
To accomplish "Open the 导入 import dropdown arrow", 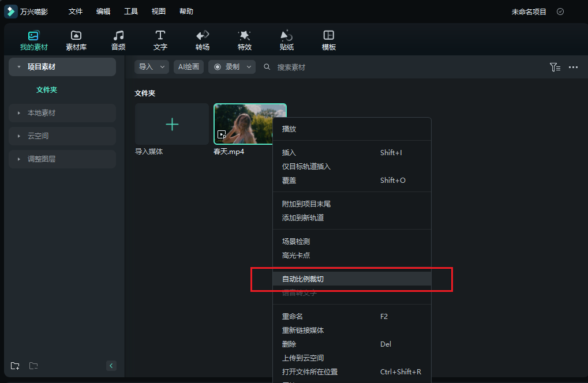I will (163, 67).
